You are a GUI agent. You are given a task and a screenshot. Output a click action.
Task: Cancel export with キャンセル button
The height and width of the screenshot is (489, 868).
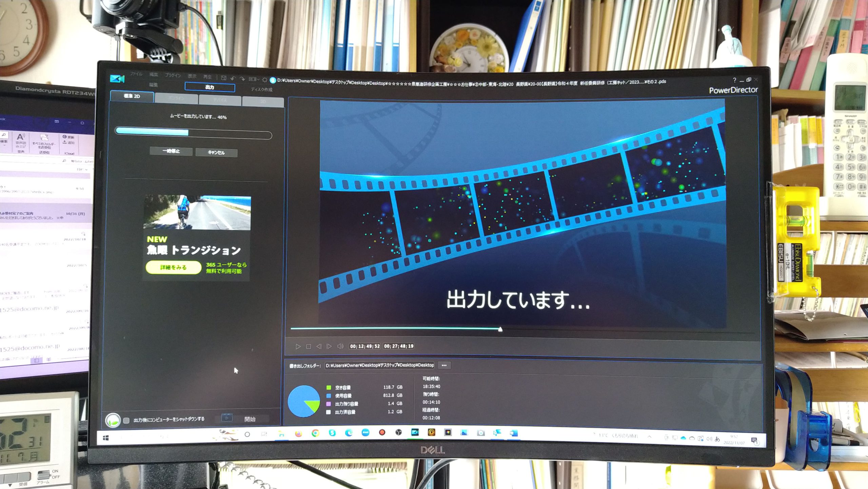pyautogui.click(x=216, y=152)
